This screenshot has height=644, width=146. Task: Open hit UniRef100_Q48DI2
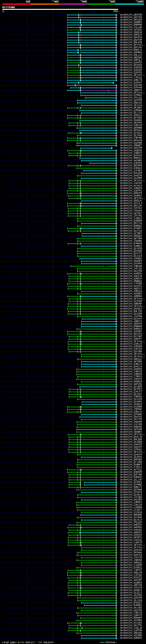click(131, 590)
